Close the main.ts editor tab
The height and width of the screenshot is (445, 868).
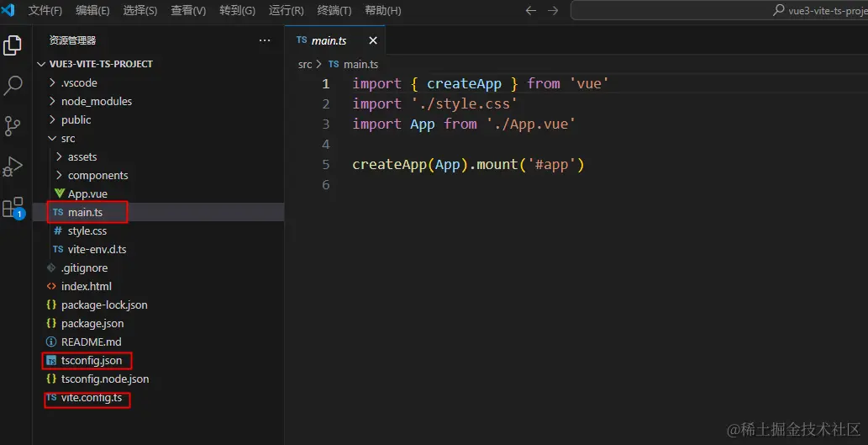373,40
